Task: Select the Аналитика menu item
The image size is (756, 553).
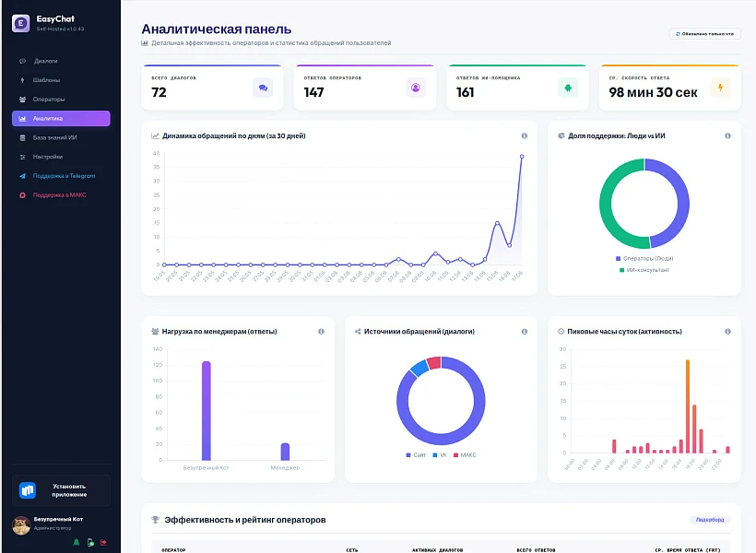Action: [61, 119]
